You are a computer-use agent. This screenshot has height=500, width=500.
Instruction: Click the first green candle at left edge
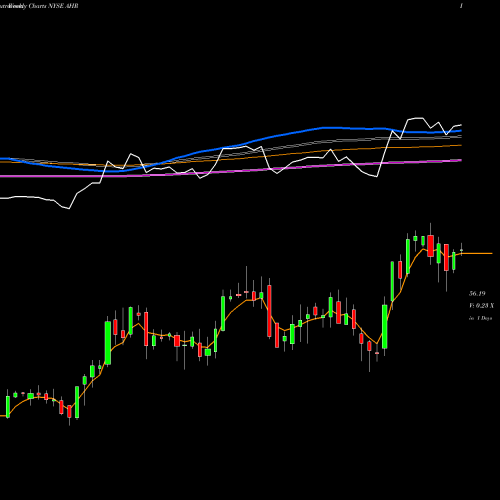(x=8, y=406)
